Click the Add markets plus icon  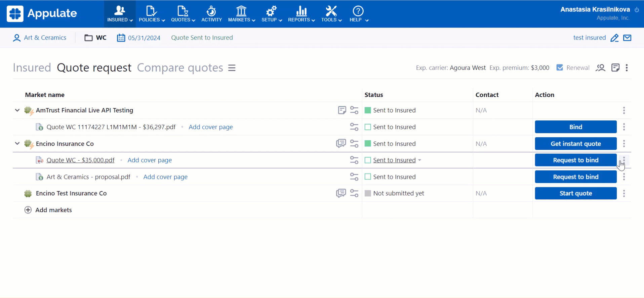28,210
